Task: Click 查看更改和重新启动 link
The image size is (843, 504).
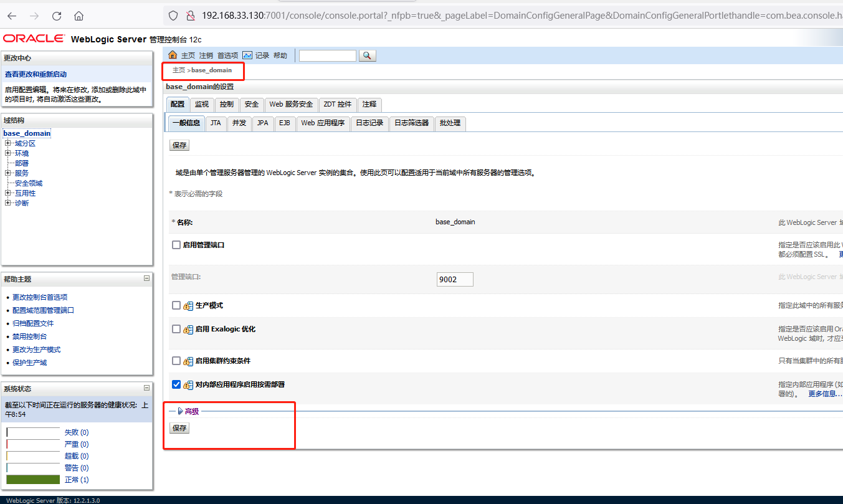Action: pyautogui.click(x=36, y=74)
